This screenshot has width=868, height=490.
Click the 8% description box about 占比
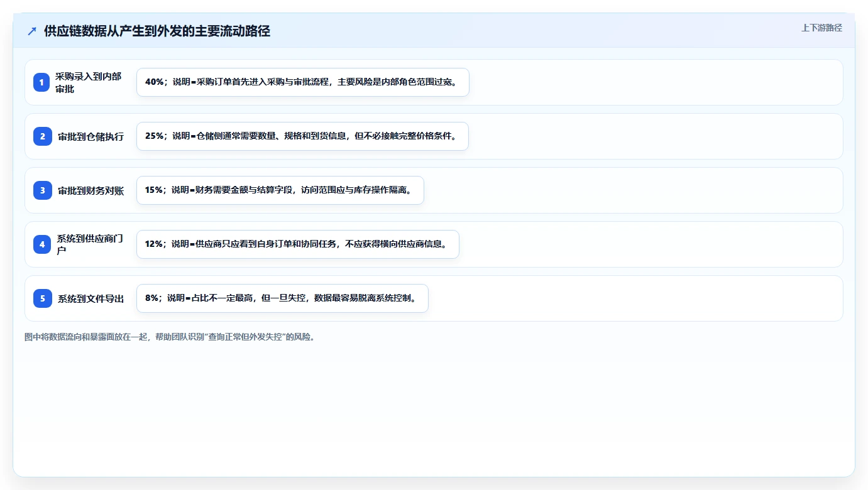(x=282, y=298)
